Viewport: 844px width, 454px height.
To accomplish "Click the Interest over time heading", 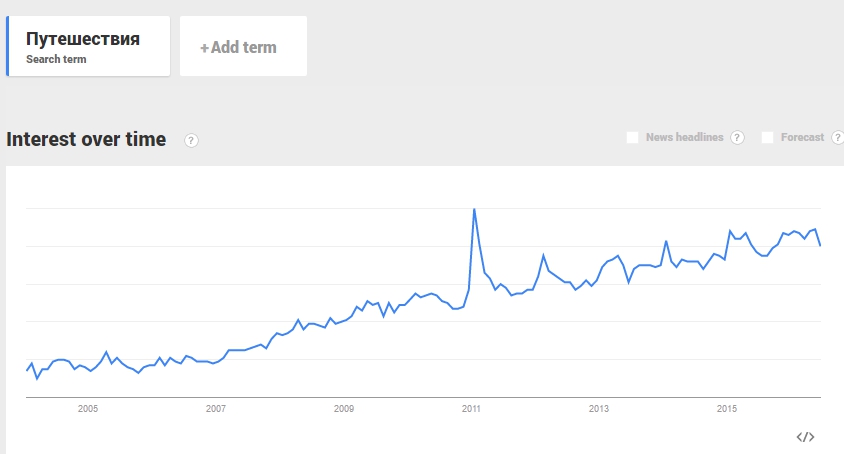I will click(x=86, y=139).
